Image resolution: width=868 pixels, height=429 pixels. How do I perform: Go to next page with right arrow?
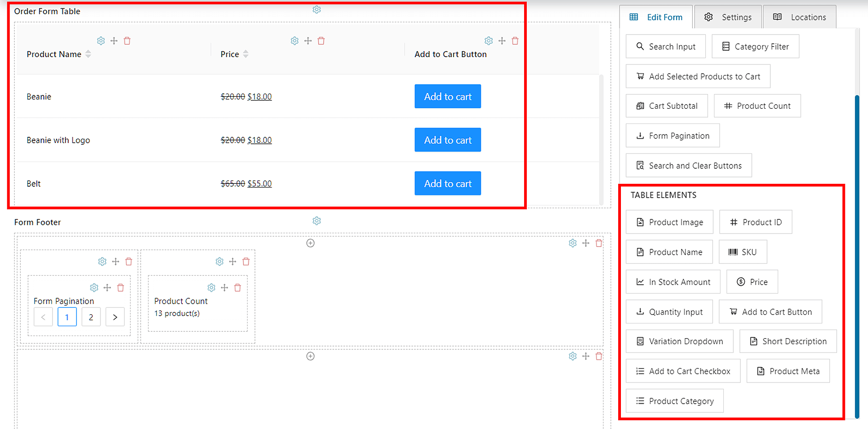click(115, 317)
